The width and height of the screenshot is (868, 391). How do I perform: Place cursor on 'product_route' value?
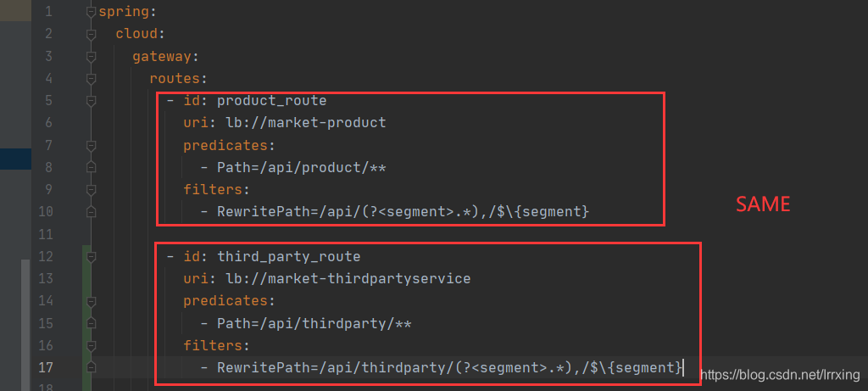[x=272, y=101]
